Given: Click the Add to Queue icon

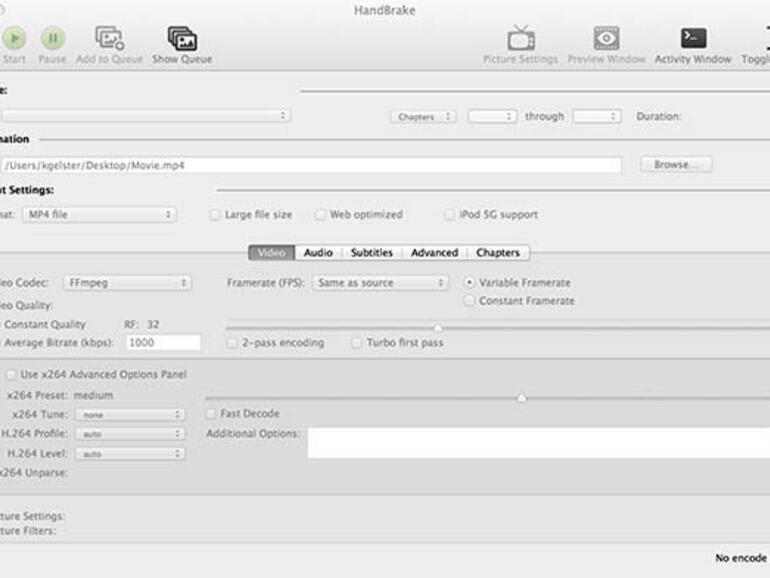Looking at the screenshot, I should 110,38.
